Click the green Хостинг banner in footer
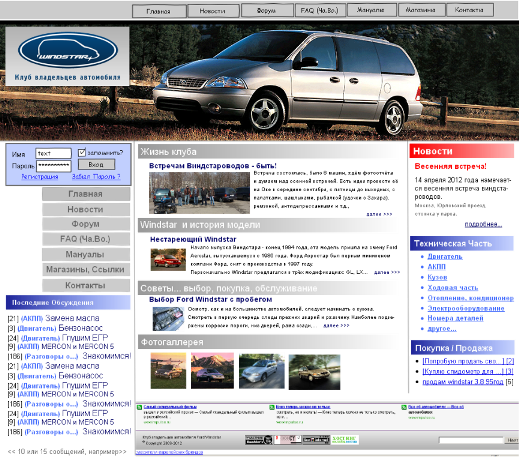 (345, 440)
